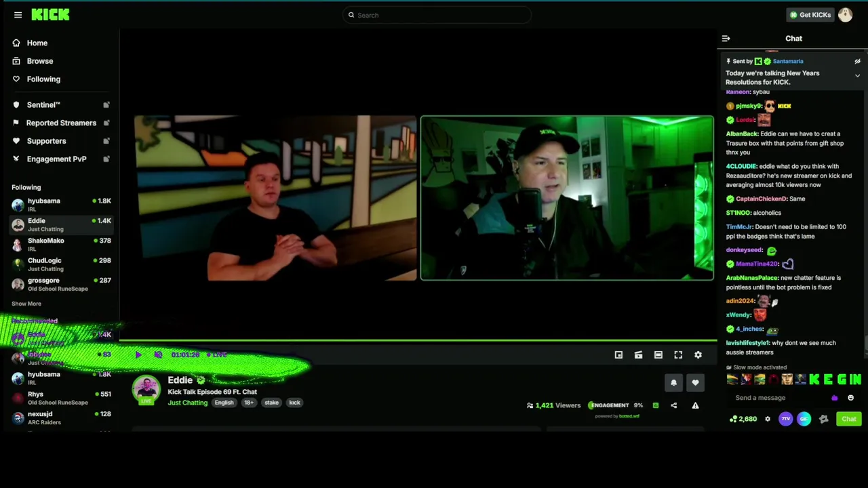The image size is (868, 488).
Task: Report the stream with the warning icon
Action: click(x=695, y=405)
